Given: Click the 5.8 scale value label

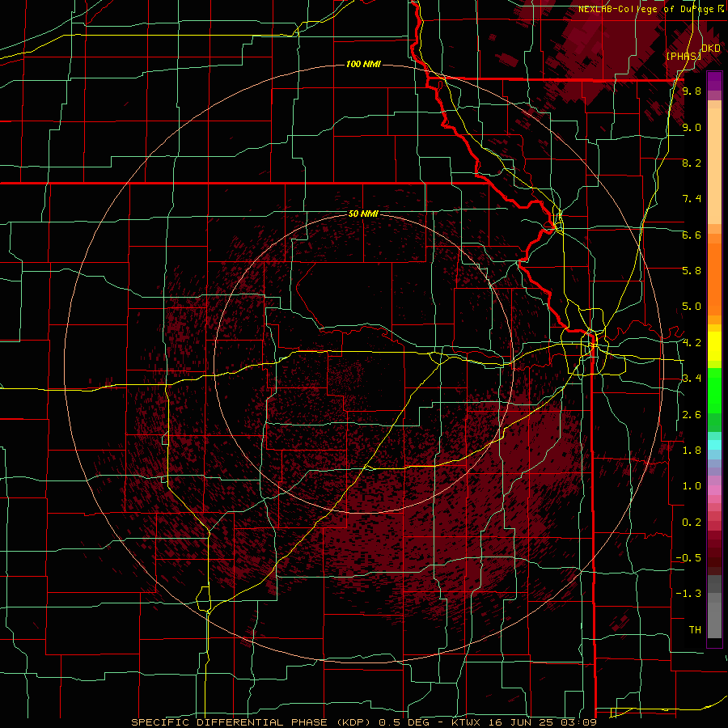Looking at the screenshot, I should click(x=692, y=271).
